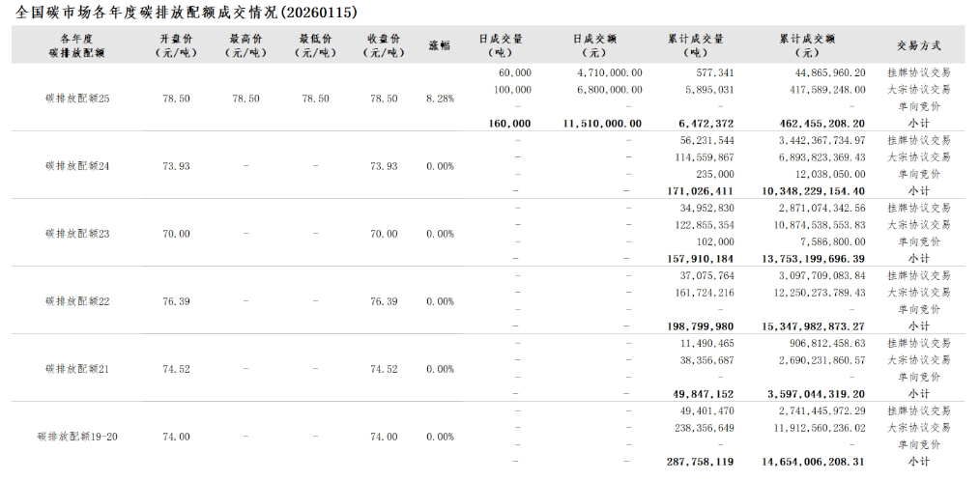Click the 累计成交额 column header
980x481 pixels.
[x=807, y=45]
